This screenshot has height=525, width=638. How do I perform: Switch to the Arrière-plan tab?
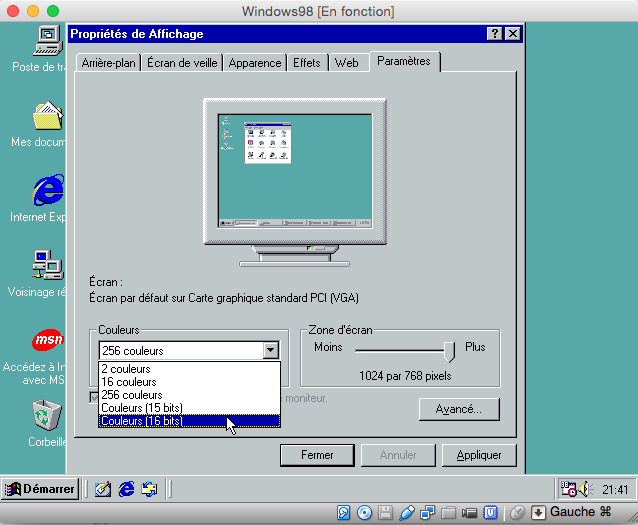[108, 63]
